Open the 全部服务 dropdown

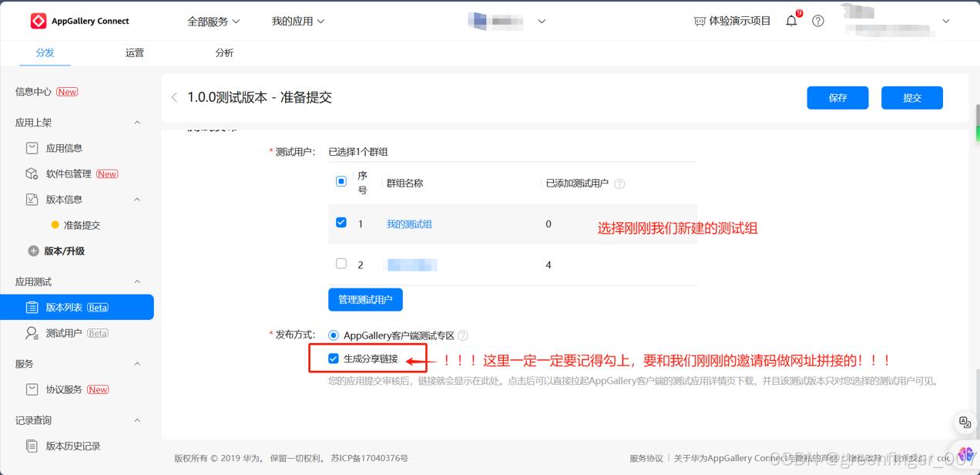point(213,22)
